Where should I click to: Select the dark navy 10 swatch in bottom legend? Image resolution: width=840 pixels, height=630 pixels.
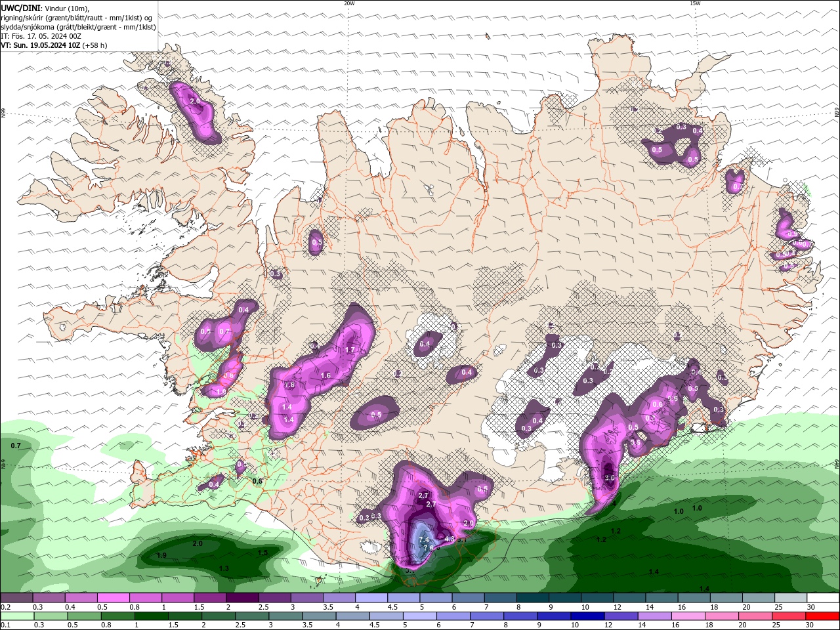tap(587, 616)
